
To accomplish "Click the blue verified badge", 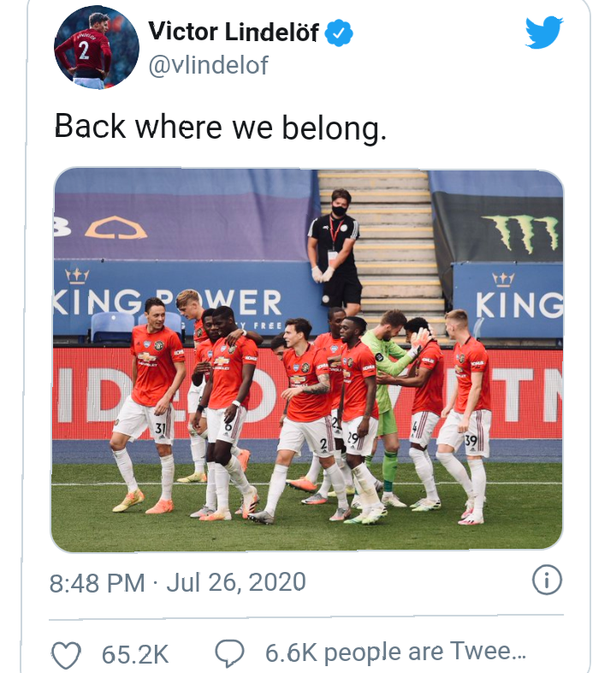I will click(341, 33).
